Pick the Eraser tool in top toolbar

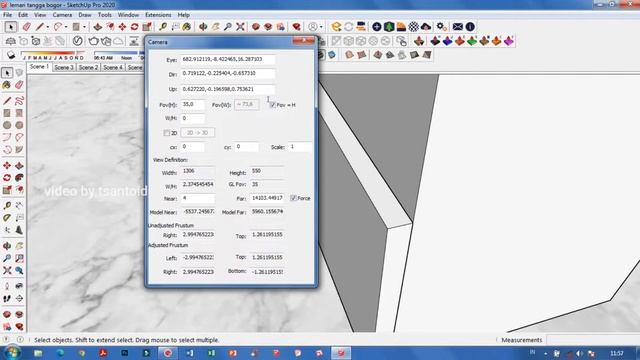coord(27,27)
